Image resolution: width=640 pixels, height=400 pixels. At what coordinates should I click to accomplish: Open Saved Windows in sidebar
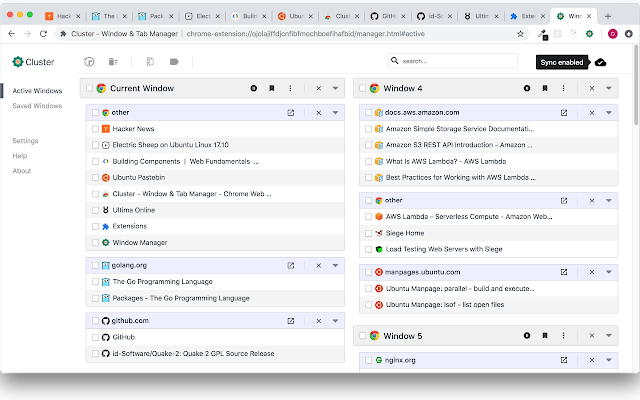pos(37,106)
